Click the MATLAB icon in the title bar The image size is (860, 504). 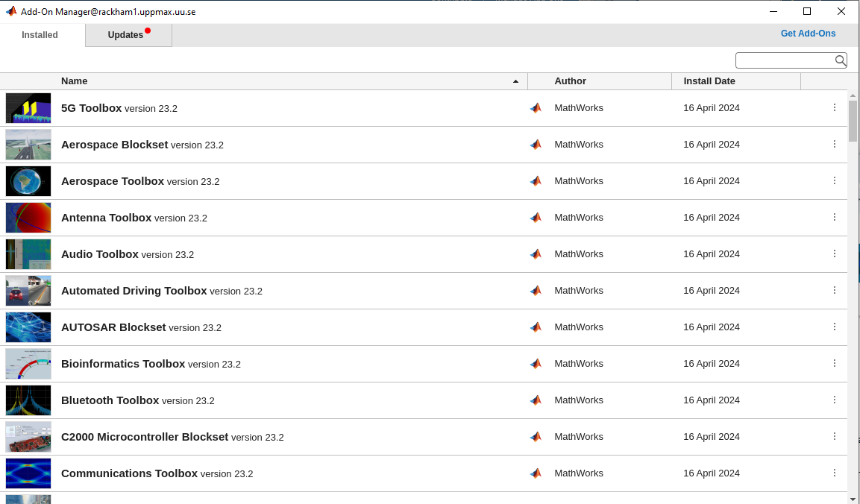pos(11,11)
